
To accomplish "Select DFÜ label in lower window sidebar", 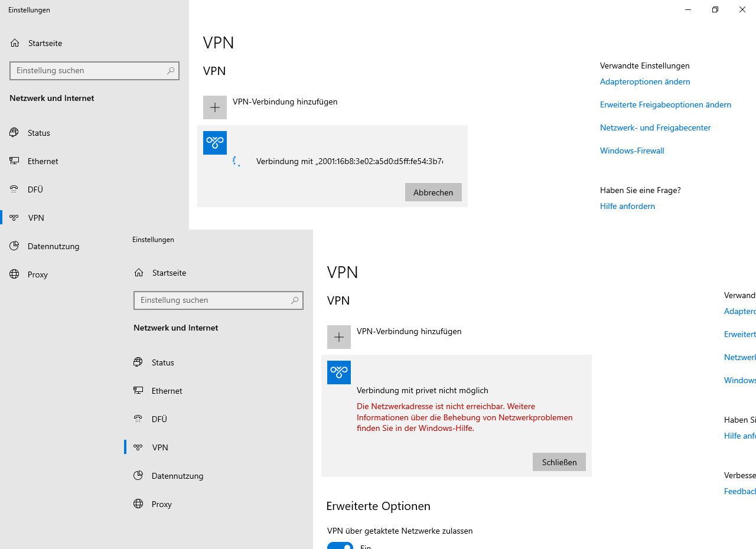I will (159, 419).
